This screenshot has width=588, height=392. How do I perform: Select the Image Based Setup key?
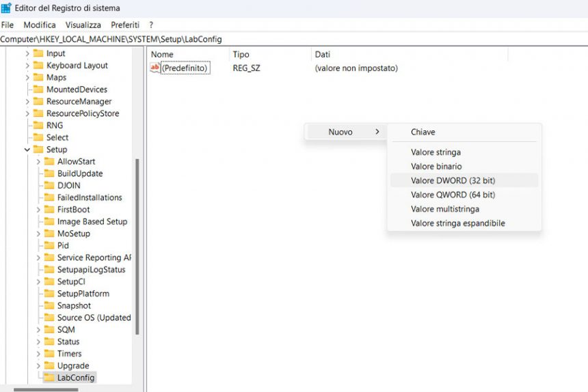pyautogui.click(x=92, y=221)
